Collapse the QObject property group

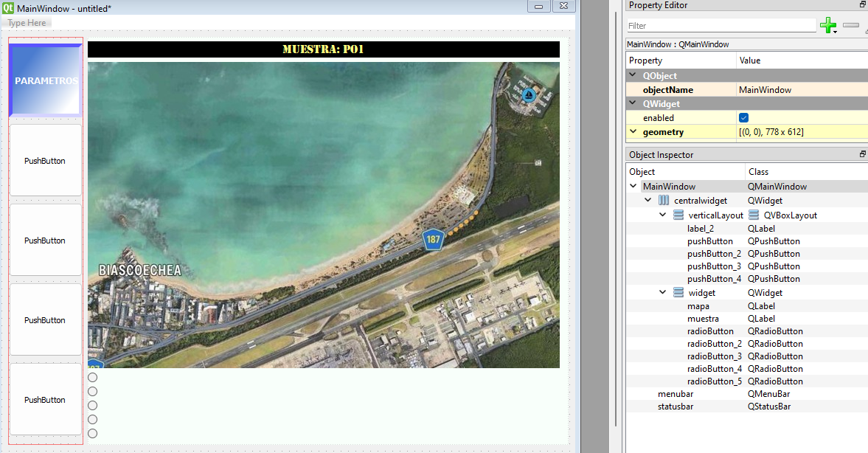coord(633,76)
